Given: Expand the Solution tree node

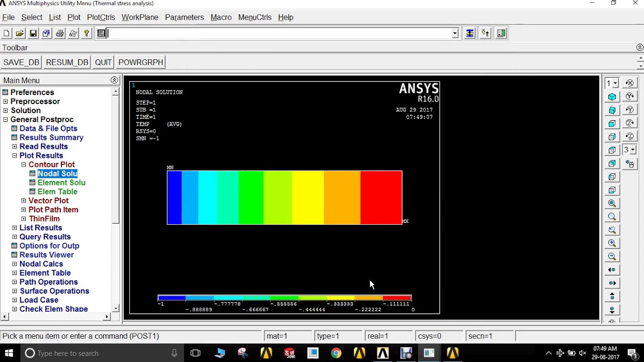Looking at the screenshot, I should click(6, 111).
